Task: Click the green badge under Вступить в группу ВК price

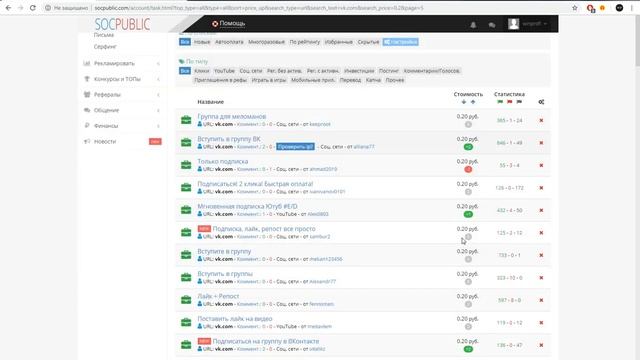Action: 468,147
